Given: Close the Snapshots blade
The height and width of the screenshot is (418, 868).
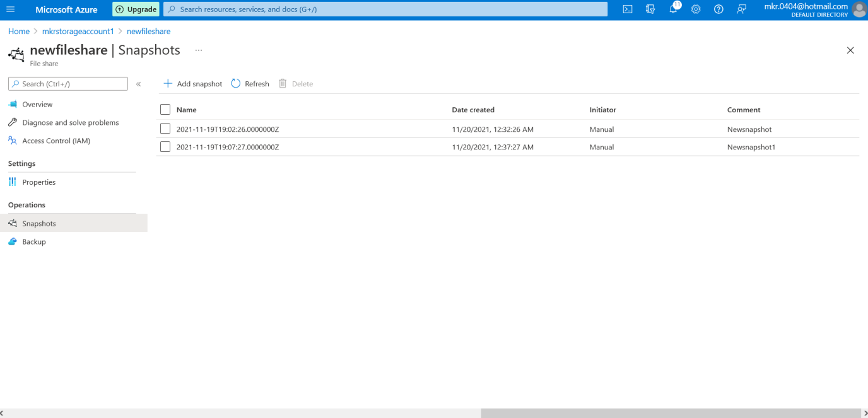Looking at the screenshot, I should 850,50.
